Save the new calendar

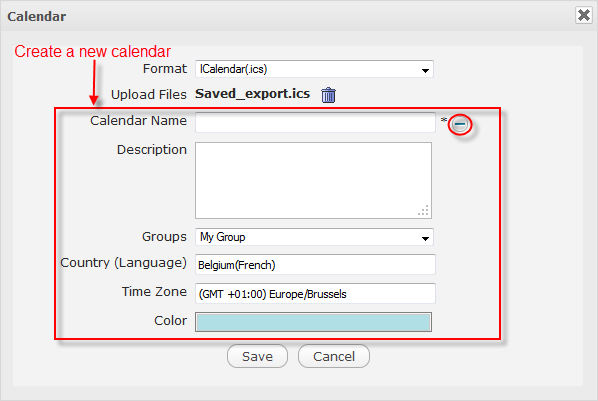point(257,356)
